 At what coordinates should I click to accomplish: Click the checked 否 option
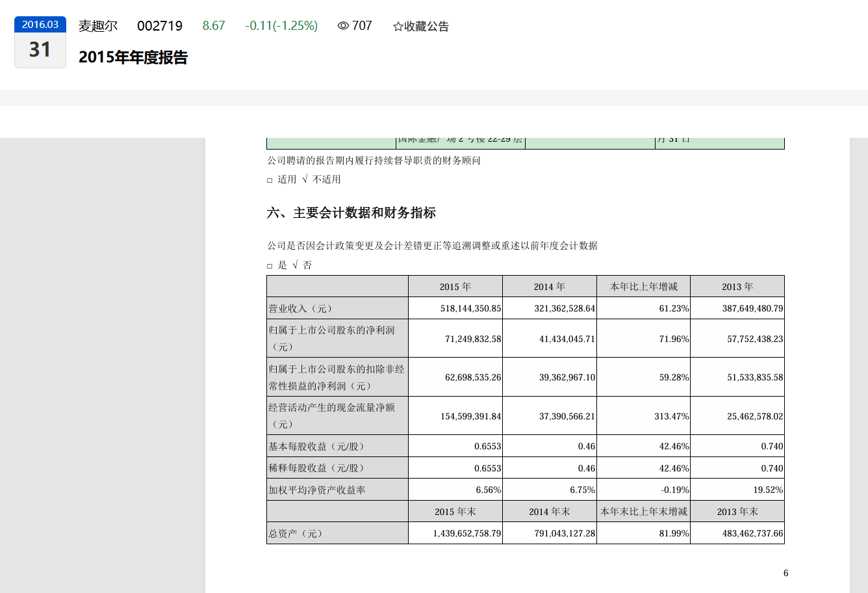(302, 265)
